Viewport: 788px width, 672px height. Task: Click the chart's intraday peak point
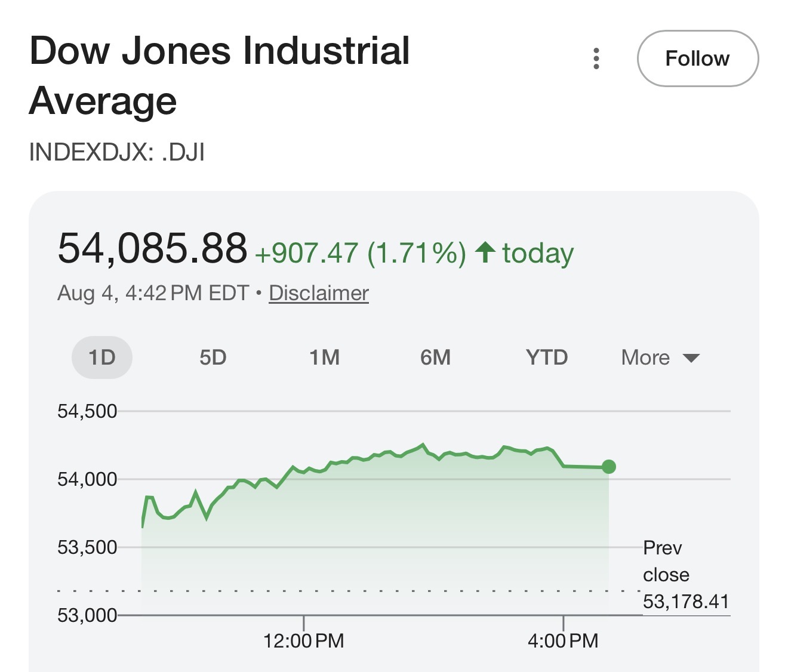[423, 444]
